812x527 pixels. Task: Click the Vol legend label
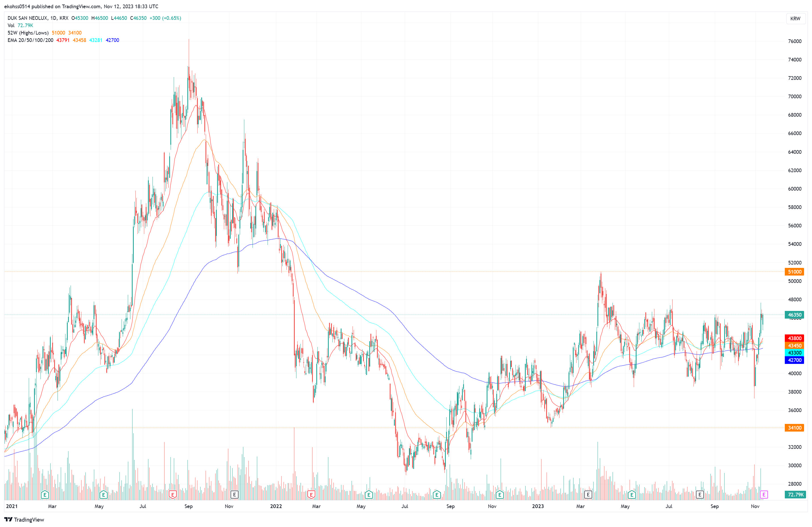pos(11,25)
